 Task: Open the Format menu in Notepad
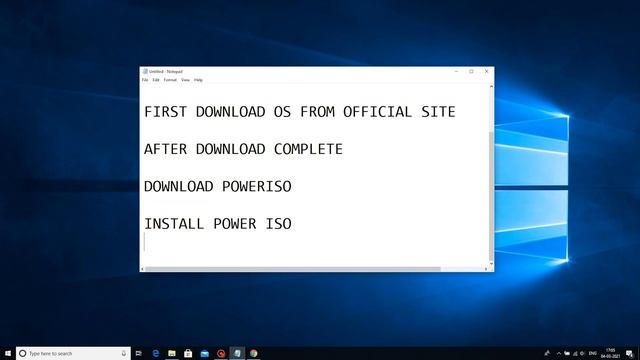(170, 80)
